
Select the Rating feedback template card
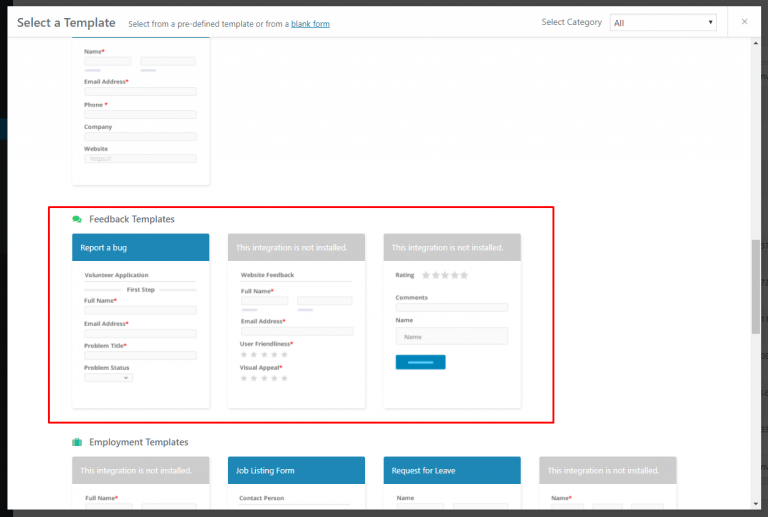click(452, 320)
